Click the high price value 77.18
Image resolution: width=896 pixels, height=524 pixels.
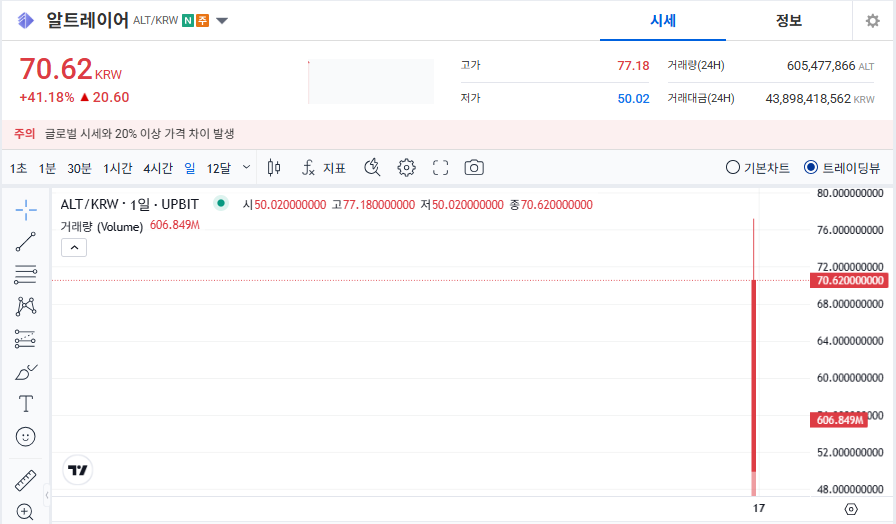tap(633, 66)
